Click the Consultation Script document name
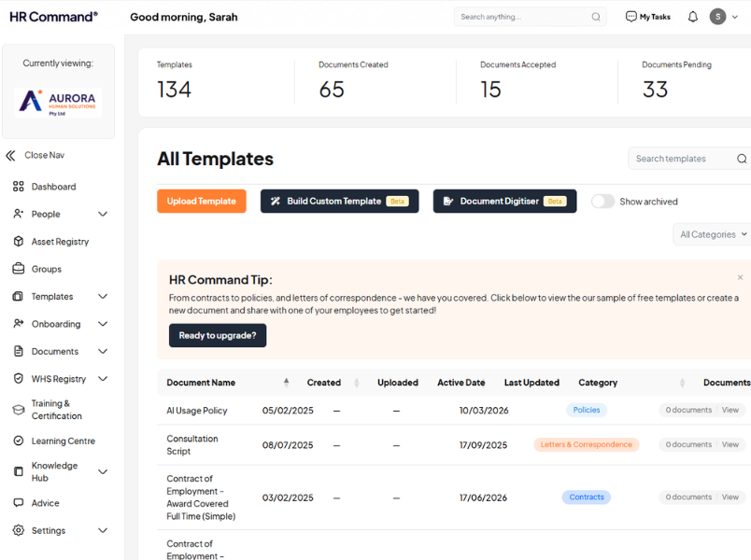751x560 pixels. coord(192,444)
